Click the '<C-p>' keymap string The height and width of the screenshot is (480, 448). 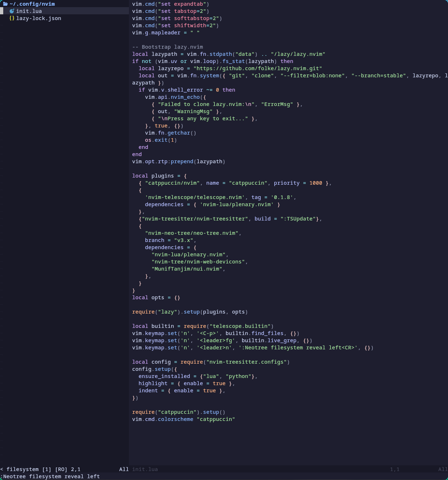pyautogui.click(x=208, y=333)
